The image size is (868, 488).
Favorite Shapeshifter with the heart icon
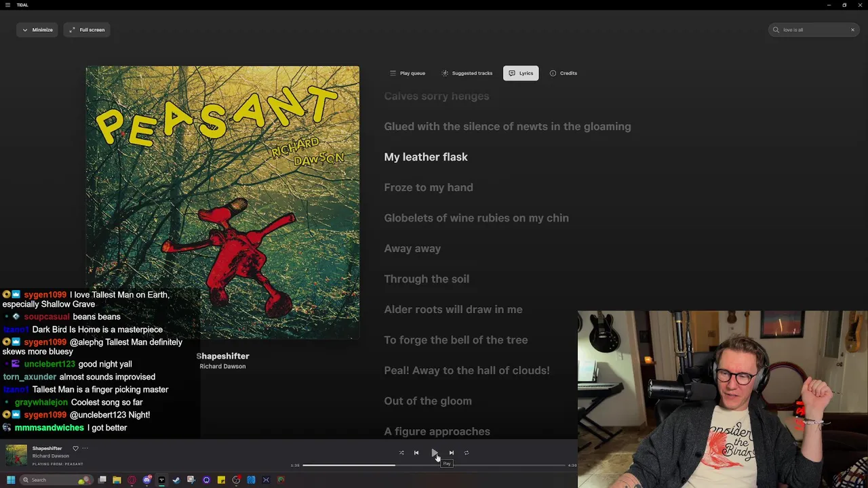click(x=75, y=448)
